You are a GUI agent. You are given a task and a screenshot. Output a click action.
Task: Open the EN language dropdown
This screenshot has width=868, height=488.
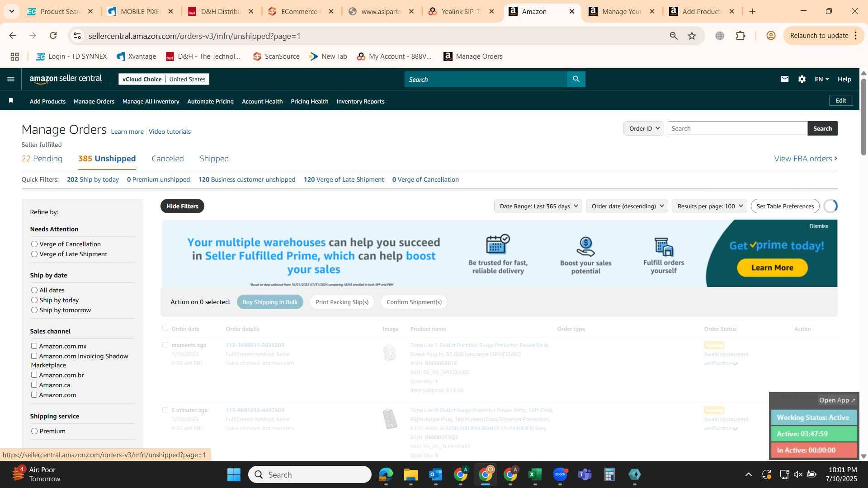(821, 79)
